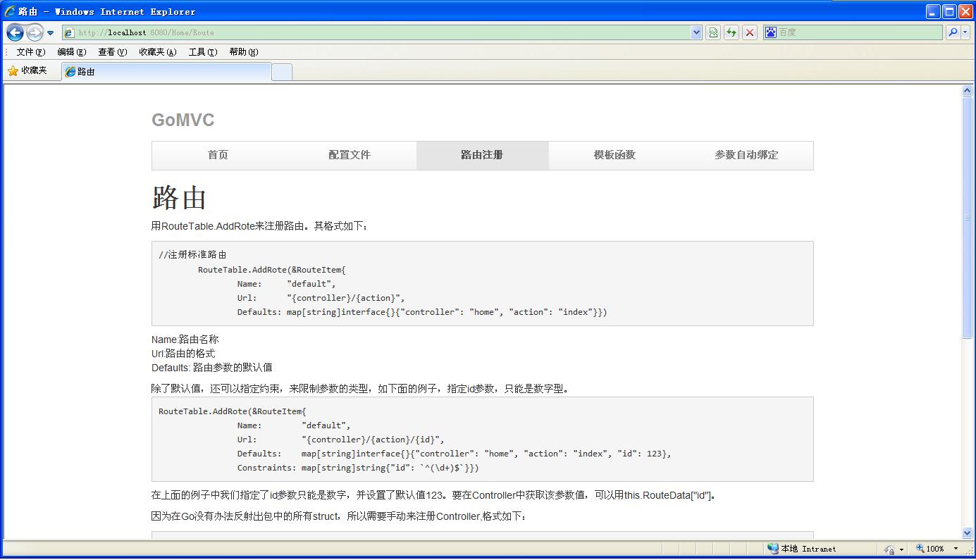Go to the 模板函数 page
The image size is (976, 560).
[614, 155]
